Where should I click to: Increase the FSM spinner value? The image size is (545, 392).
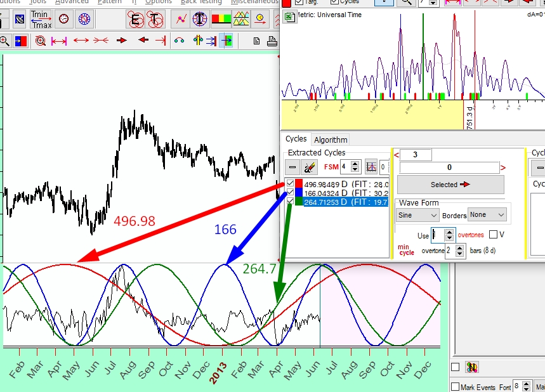coord(355,164)
